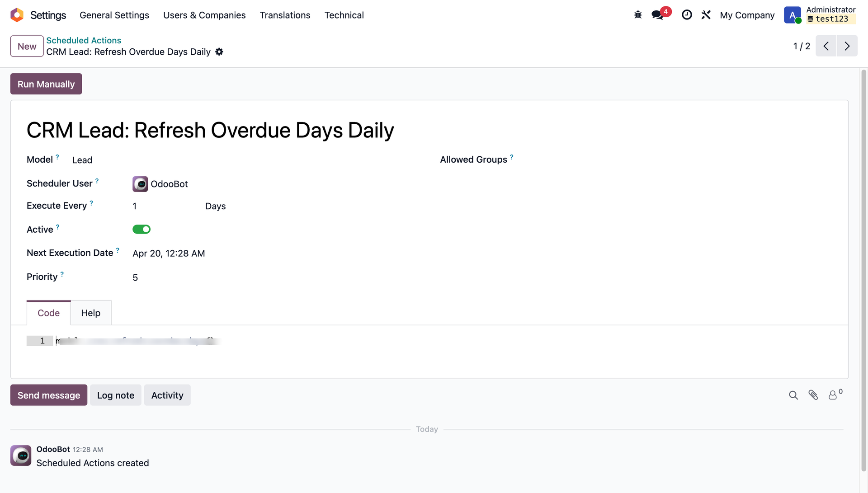Click the Execute Every number field
The image size is (868, 493).
(135, 206)
